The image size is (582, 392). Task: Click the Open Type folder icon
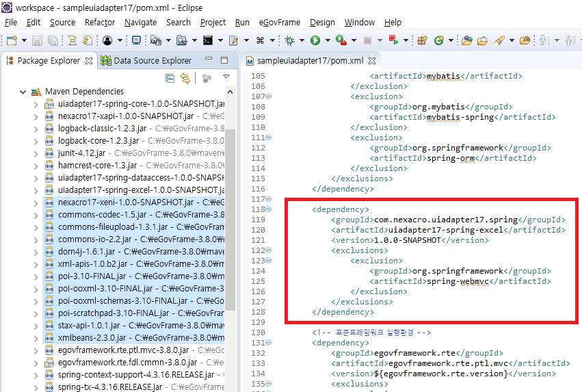click(467, 41)
